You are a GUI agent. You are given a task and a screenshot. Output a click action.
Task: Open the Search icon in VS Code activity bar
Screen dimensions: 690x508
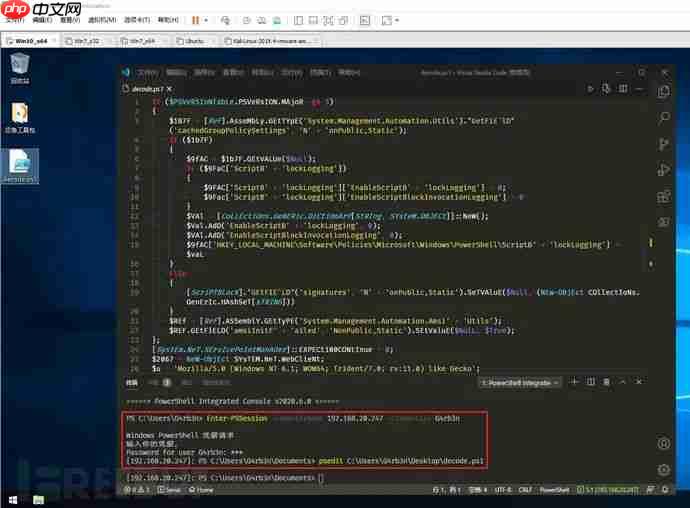coord(664,118)
